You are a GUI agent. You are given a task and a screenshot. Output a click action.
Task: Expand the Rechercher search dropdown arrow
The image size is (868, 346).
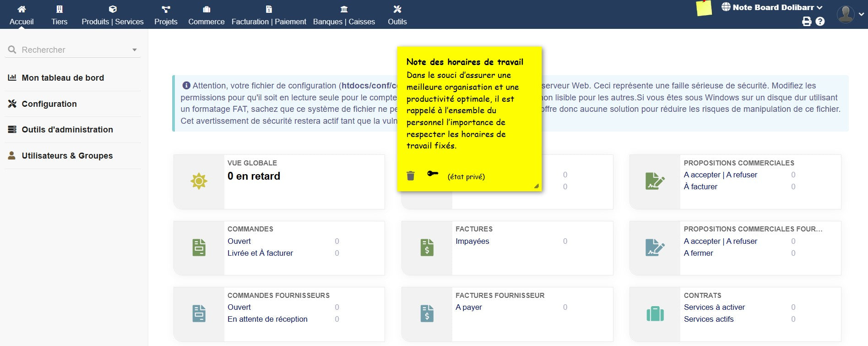pos(135,50)
